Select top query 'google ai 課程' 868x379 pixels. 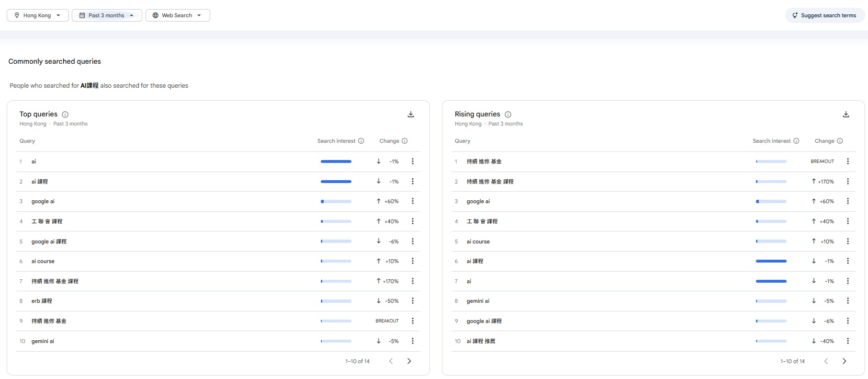coord(49,241)
